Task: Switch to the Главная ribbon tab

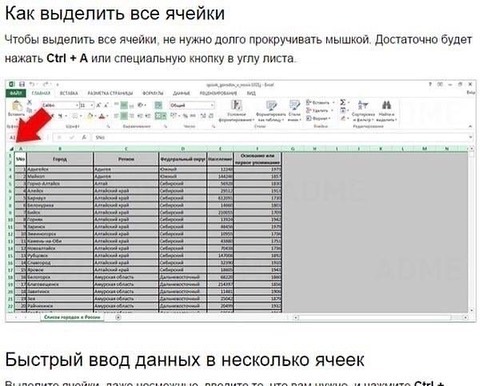Action: (x=41, y=93)
